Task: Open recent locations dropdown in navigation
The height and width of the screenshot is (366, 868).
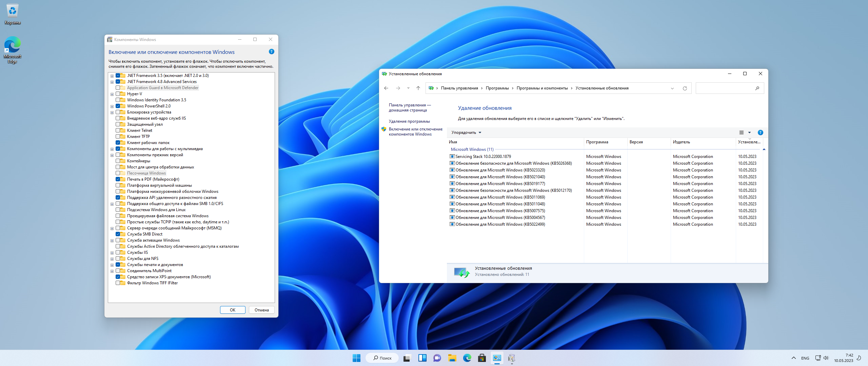Action: (408, 88)
